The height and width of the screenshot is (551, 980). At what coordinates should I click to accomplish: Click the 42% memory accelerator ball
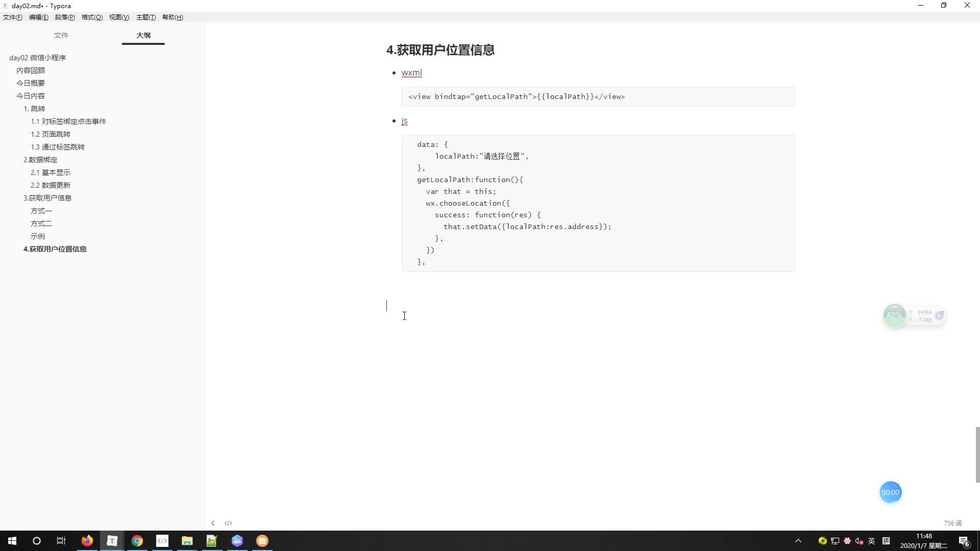point(894,315)
